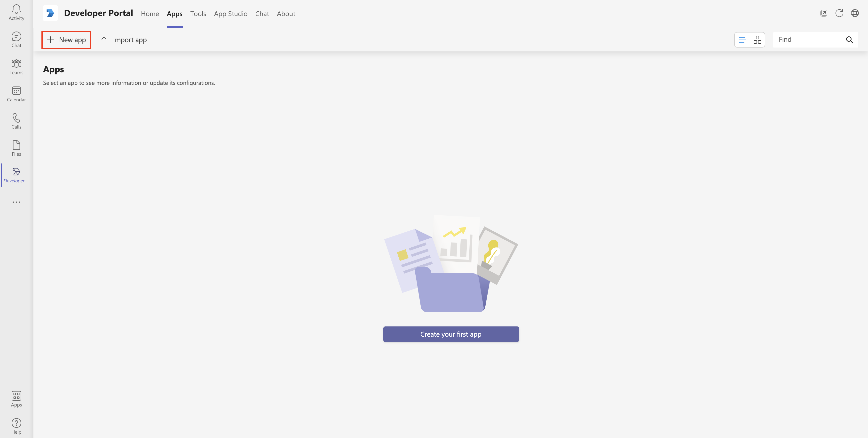Click the ellipsis more options icon
Screen dimensions: 868x438
pos(16,202)
